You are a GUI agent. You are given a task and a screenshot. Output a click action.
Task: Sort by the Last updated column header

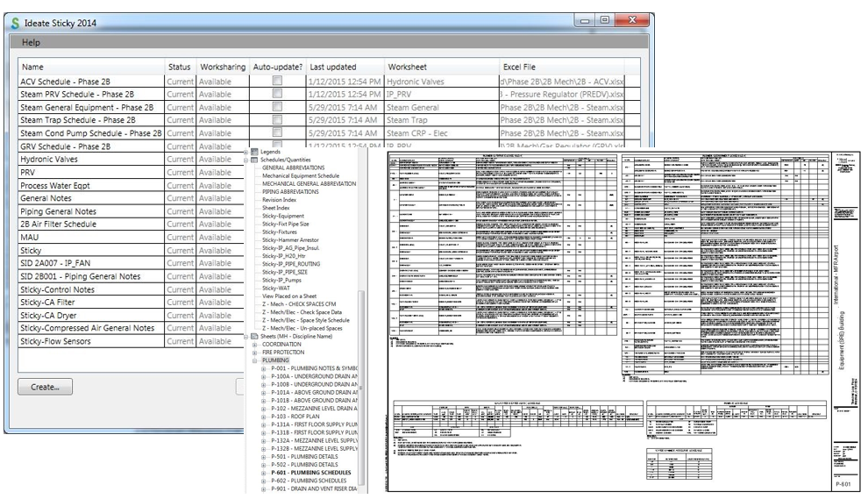[x=345, y=67]
